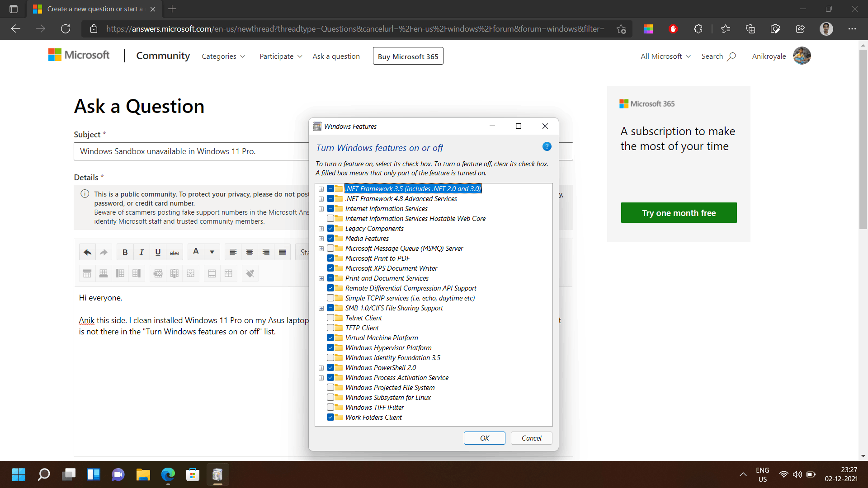Expand Legacy Components node
The image size is (868, 488).
coord(321,229)
